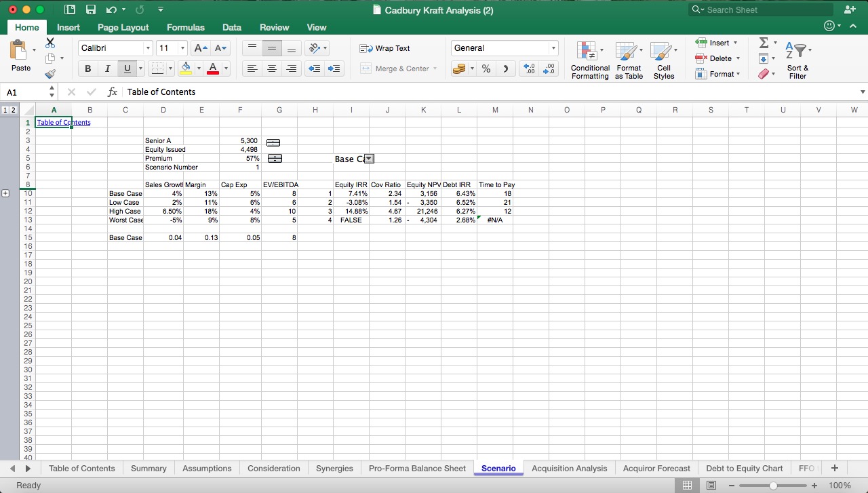This screenshot has width=868, height=493.
Task: Click the red font color swatch
Action: click(x=212, y=68)
